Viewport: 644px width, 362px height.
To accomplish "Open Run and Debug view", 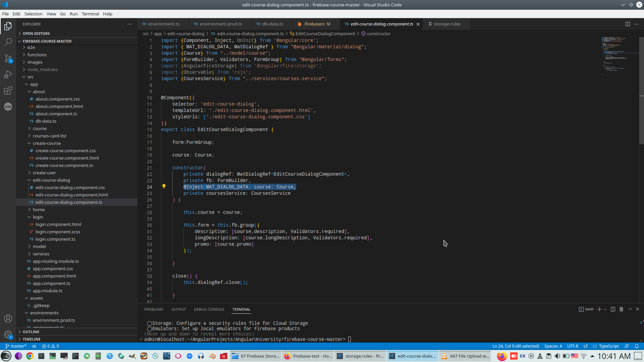I will pos(8,74).
